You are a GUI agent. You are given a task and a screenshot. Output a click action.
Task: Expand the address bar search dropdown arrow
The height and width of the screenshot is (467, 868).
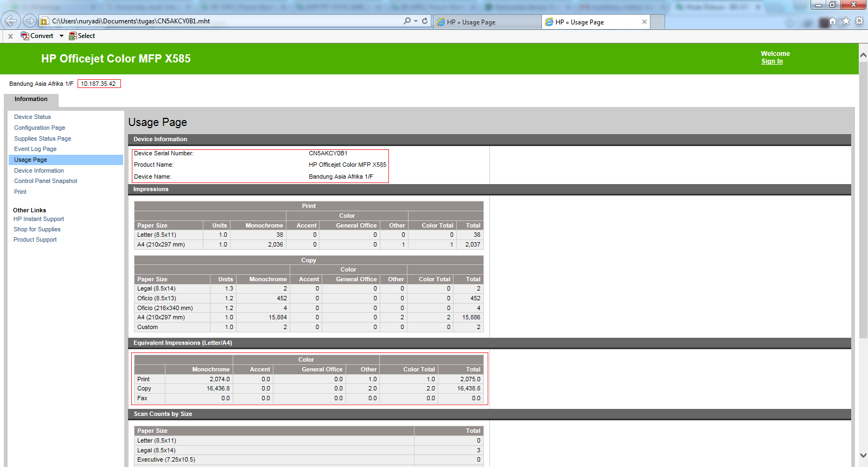pos(416,21)
